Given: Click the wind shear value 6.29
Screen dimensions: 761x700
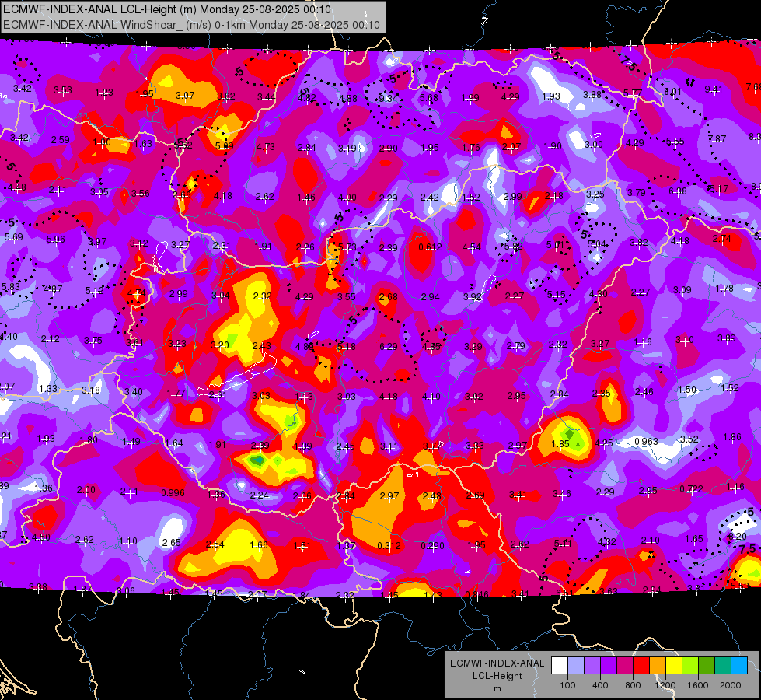Looking at the screenshot, I should point(388,346).
